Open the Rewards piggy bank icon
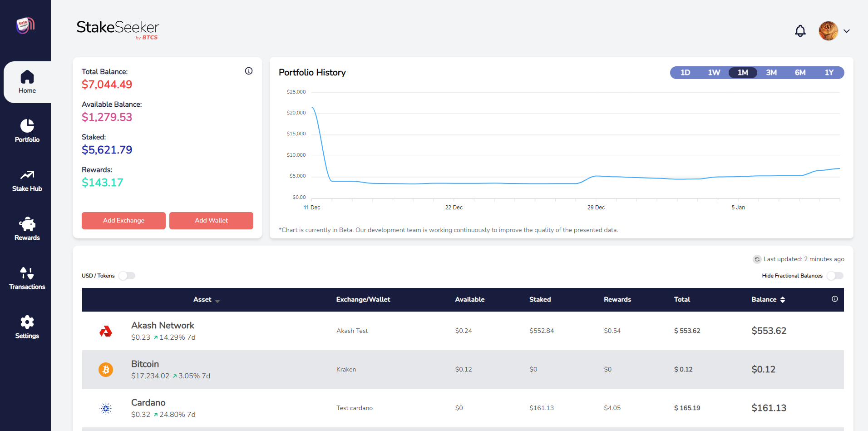The width and height of the screenshot is (868, 431). tap(27, 224)
